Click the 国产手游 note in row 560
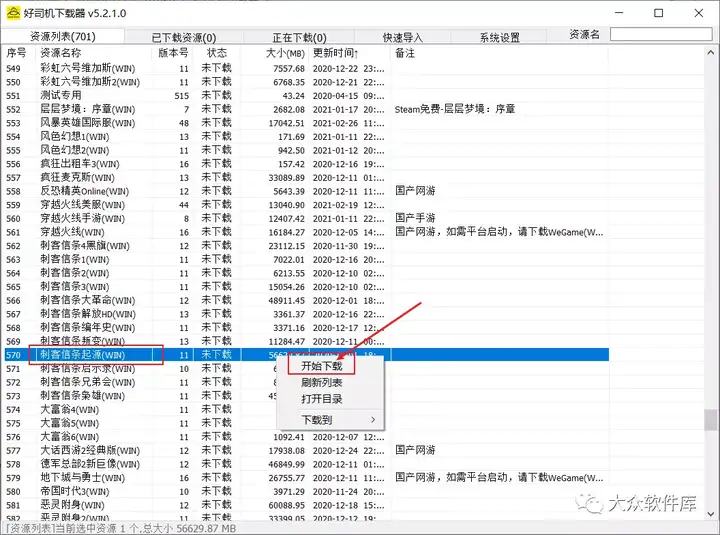 pyautogui.click(x=415, y=218)
